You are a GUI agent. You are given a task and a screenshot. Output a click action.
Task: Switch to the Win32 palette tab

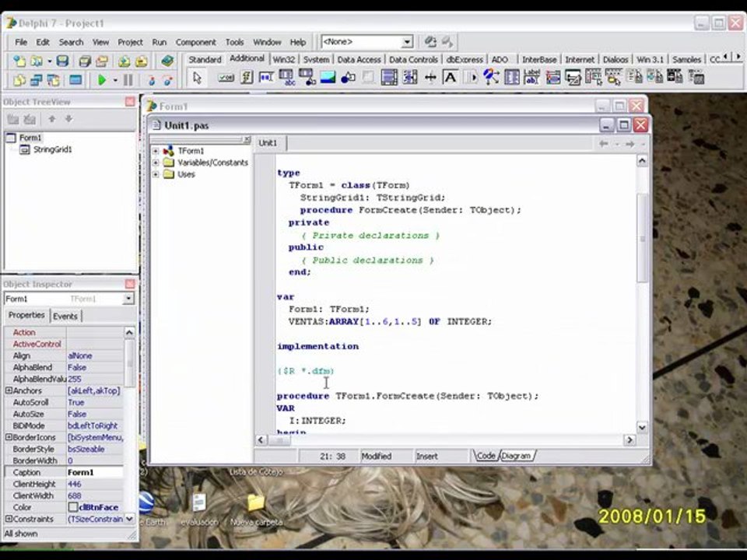click(284, 60)
